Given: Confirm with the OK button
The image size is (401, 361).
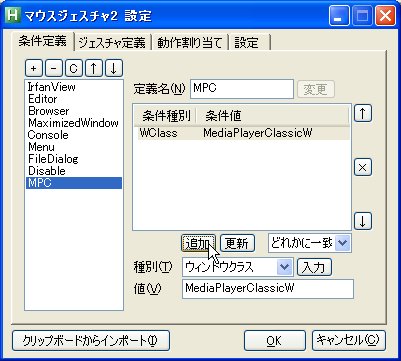Looking at the screenshot, I should 275,341.
